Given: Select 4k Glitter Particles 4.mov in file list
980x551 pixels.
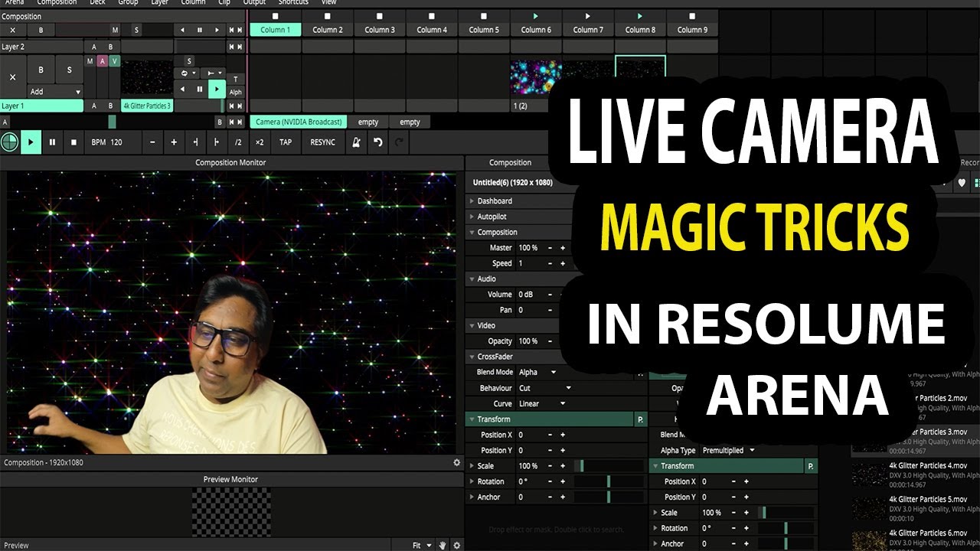Looking at the screenshot, I should [x=915, y=474].
